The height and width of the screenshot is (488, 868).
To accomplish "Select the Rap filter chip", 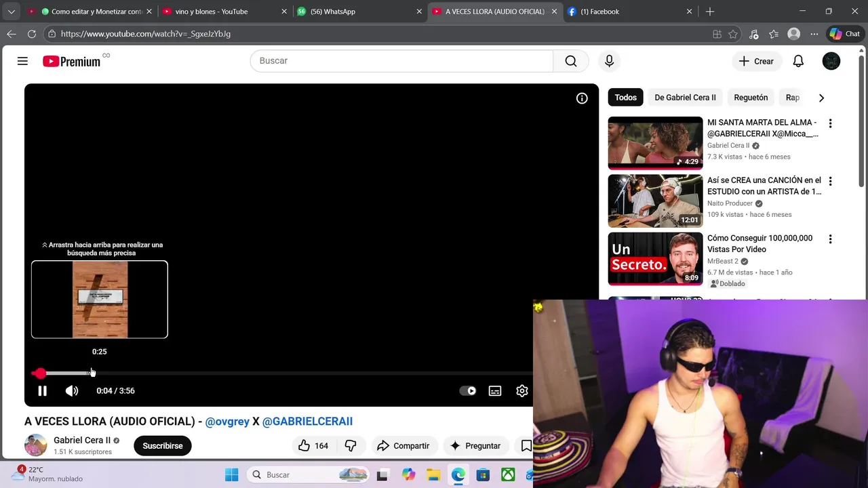I will (x=792, y=98).
